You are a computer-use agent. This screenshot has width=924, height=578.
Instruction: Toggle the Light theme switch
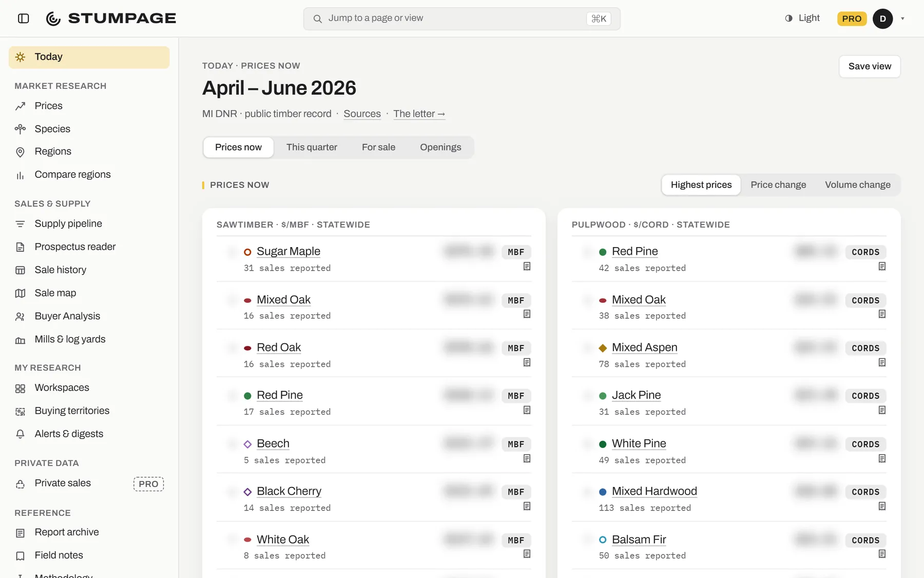[802, 18]
